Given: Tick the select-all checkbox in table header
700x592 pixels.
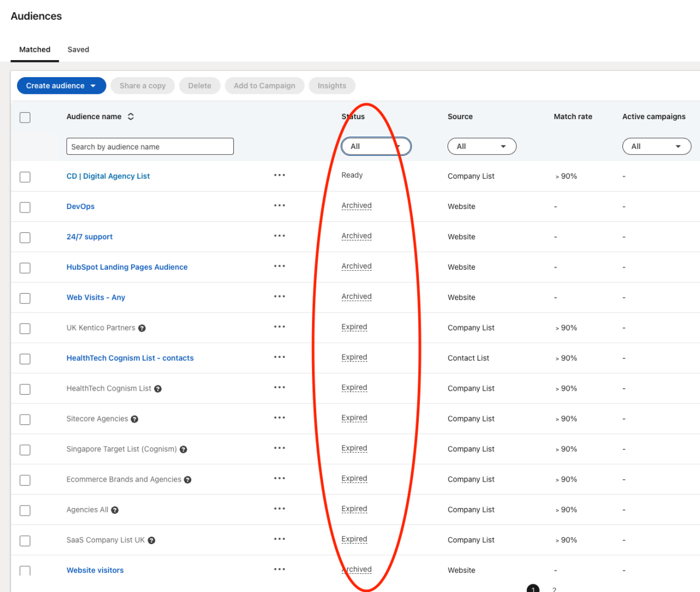Looking at the screenshot, I should tap(25, 117).
